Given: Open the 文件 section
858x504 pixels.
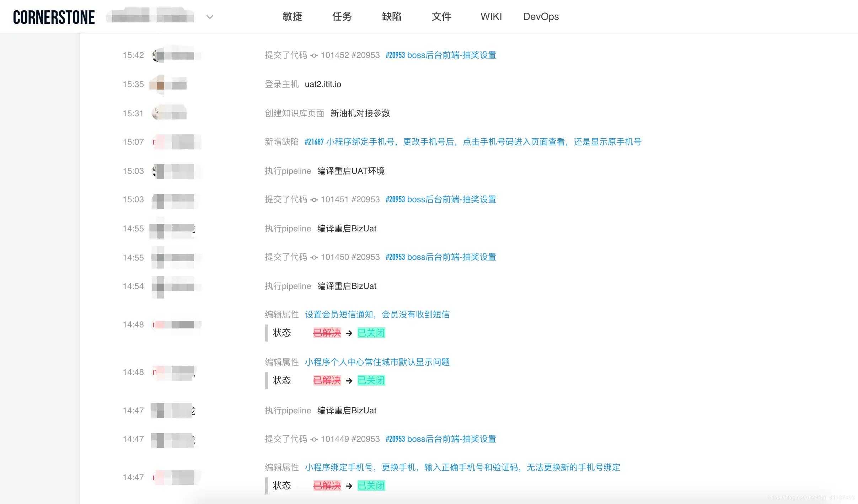Looking at the screenshot, I should (x=441, y=16).
